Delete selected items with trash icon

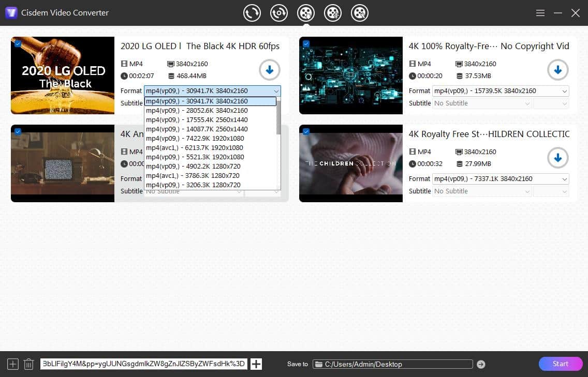pos(29,364)
